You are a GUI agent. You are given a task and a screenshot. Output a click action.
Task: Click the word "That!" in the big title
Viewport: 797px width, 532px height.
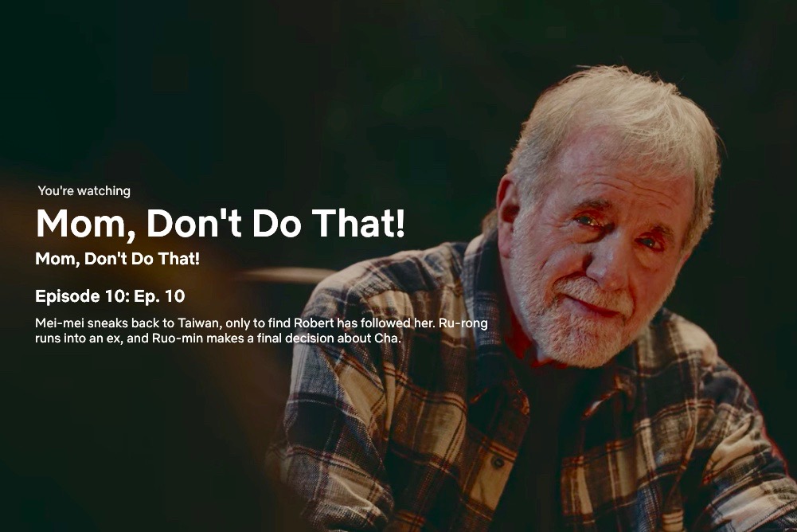click(x=358, y=223)
